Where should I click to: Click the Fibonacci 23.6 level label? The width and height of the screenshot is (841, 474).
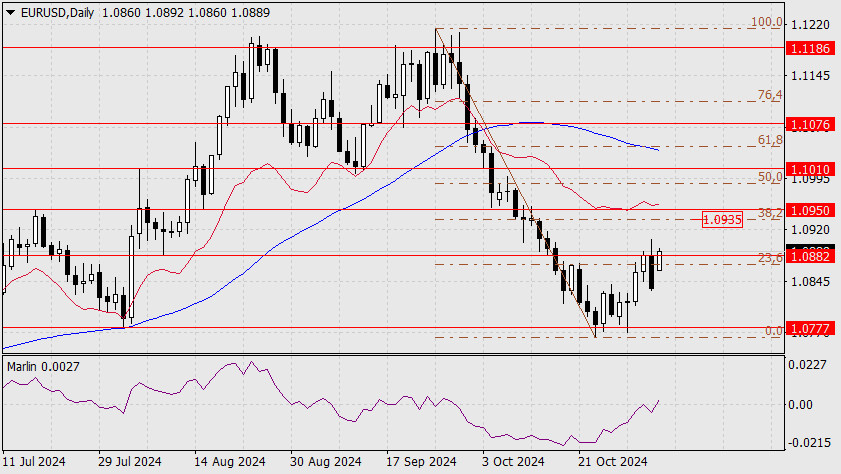pyautogui.click(x=770, y=258)
